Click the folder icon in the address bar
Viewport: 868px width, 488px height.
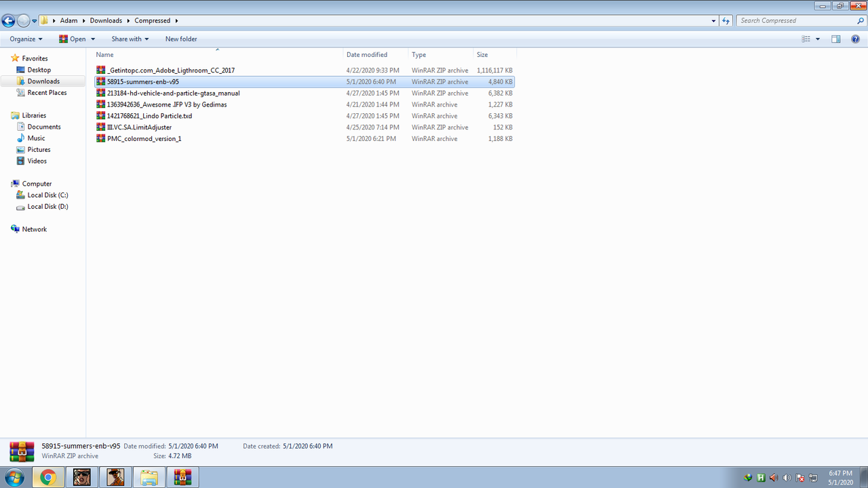pos(45,21)
